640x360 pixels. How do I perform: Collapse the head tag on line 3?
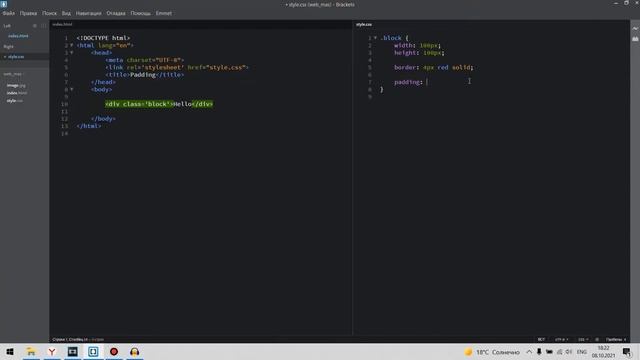(x=72, y=53)
